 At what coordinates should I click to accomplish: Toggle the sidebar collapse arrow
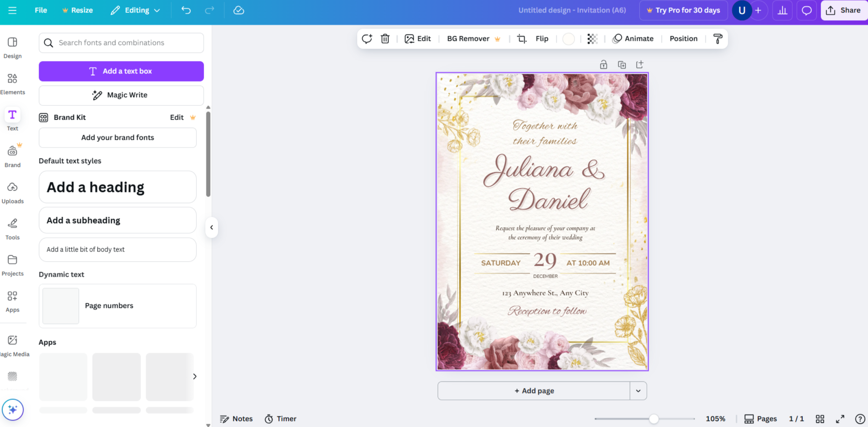212,227
